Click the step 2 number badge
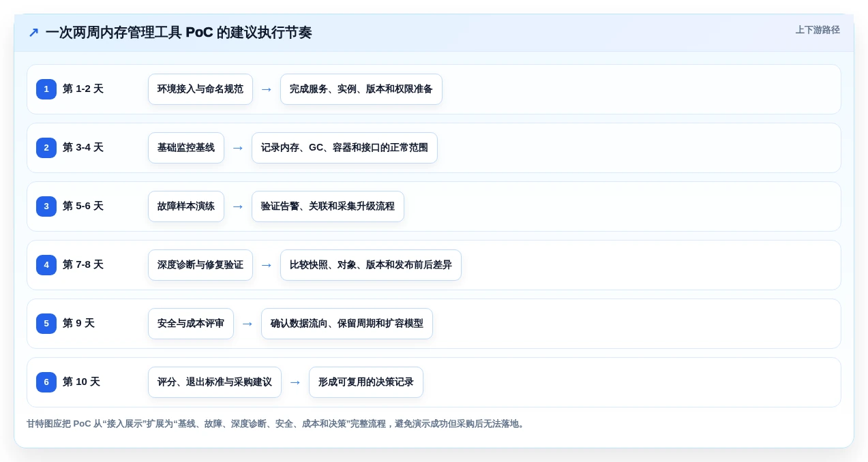The image size is (868, 462). pyautogui.click(x=46, y=148)
